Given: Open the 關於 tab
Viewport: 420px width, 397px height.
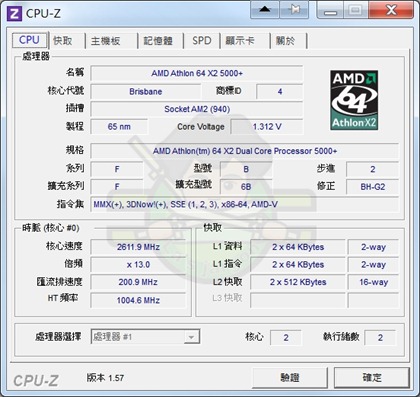Looking at the screenshot, I should [x=286, y=41].
